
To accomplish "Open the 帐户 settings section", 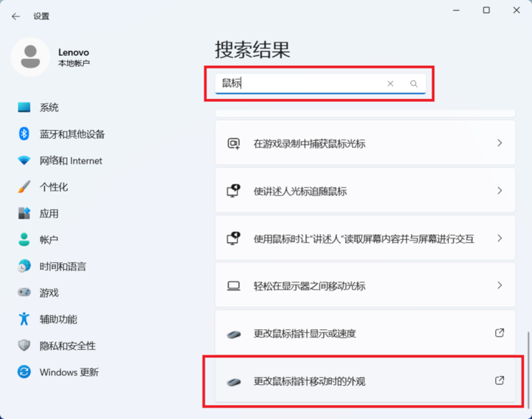I will click(x=49, y=239).
